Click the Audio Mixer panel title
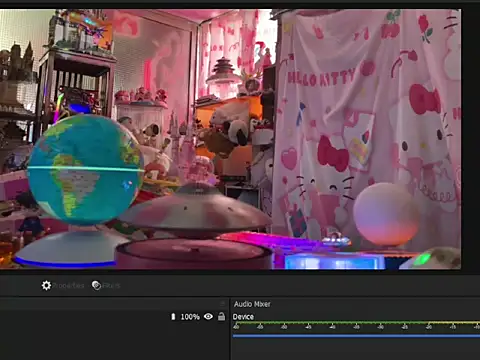Viewport: 480px width, 360px height. click(x=252, y=304)
